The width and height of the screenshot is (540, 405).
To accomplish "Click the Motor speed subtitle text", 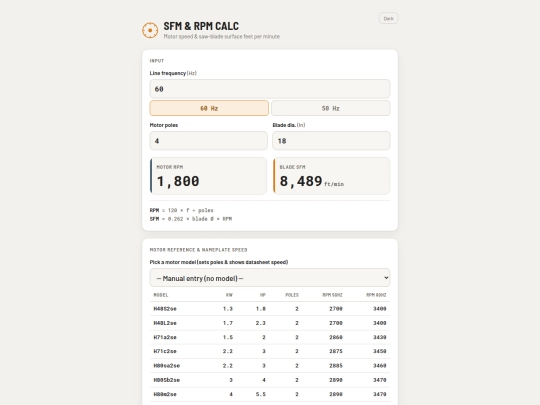I will 221,37.
